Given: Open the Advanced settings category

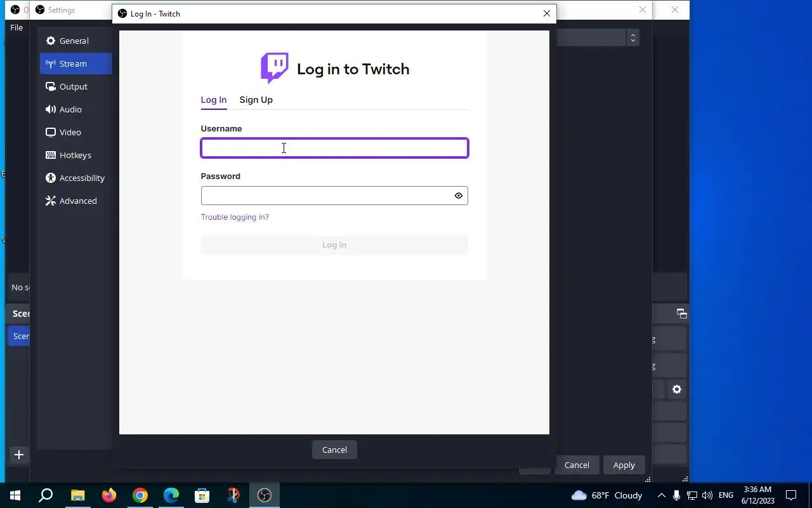Looking at the screenshot, I should coord(75,201).
